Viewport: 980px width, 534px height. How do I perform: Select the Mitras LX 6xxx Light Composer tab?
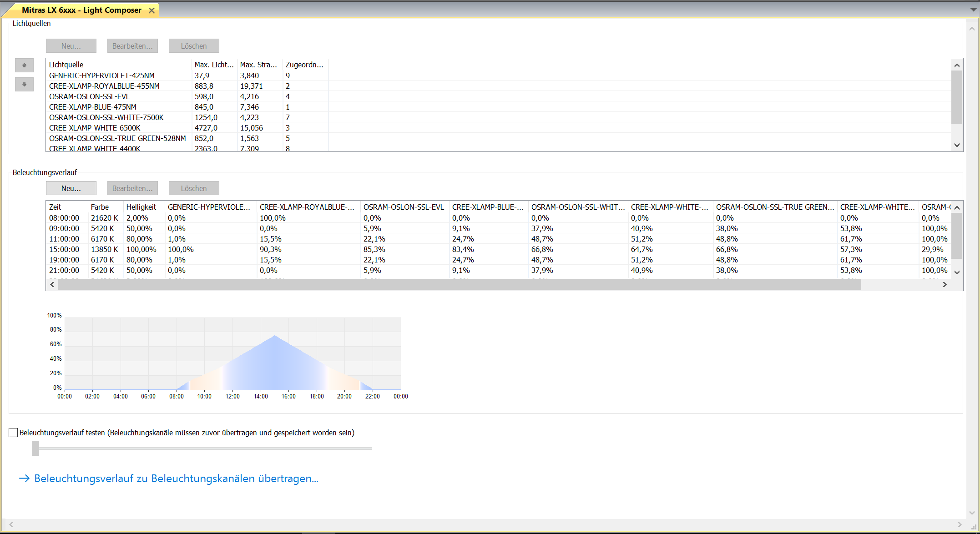click(81, 10)
